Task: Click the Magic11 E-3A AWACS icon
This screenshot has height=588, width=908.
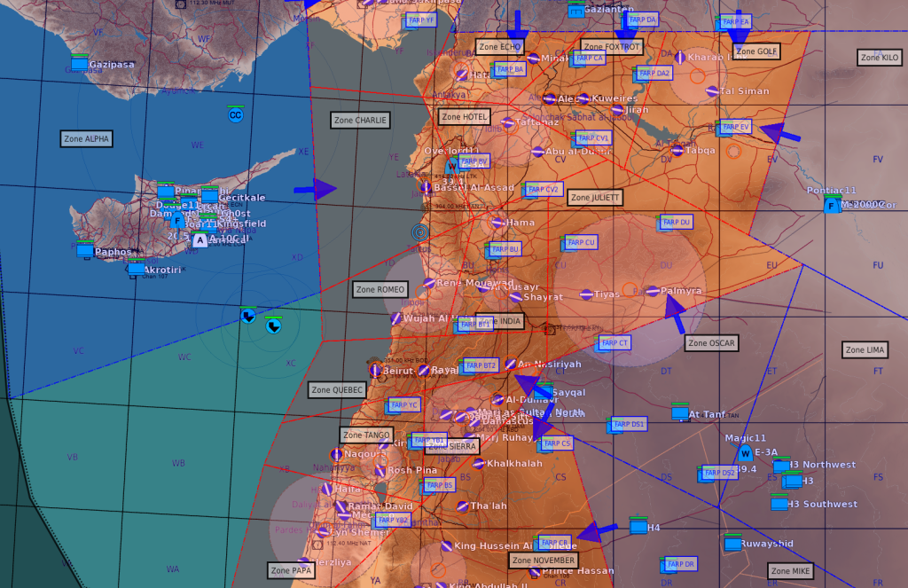Action: pyautogui.click(x=744, y=453)
